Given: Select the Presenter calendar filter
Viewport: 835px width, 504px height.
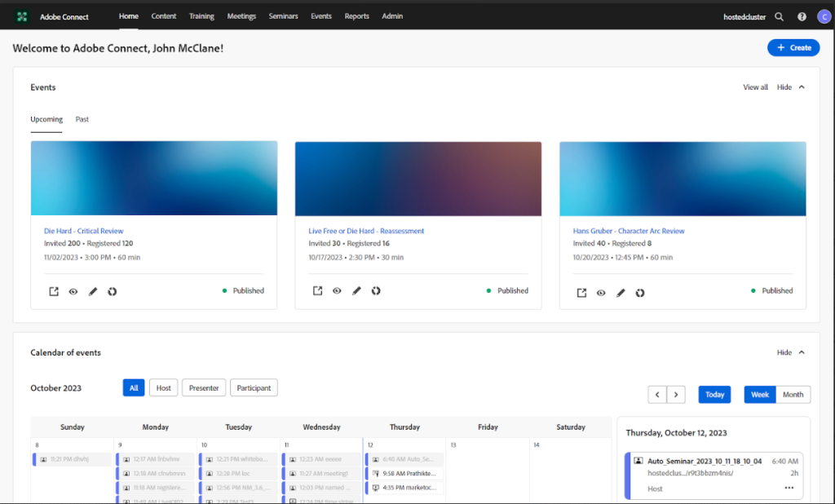Looking at the screenshot, I should click(203, 387).
